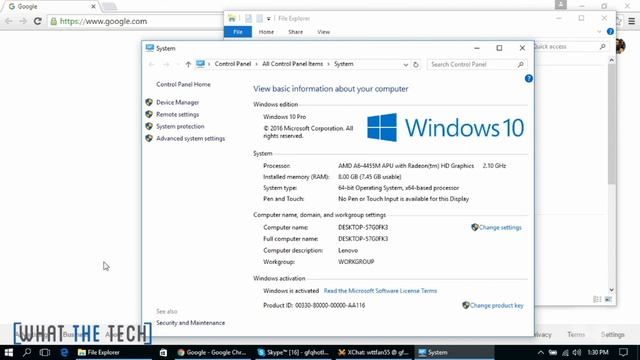Click the taskbar search icon
The image size is (640, 360).
pyautogui.click(x=27, y=352)
